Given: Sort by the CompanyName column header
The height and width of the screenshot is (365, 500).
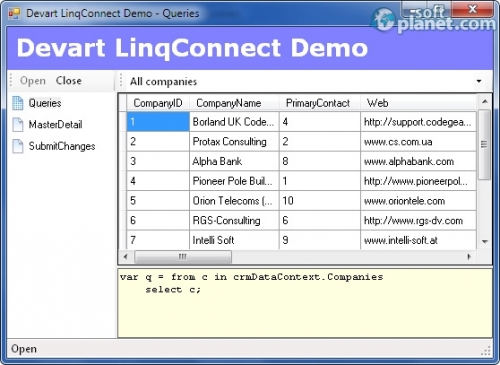Looking at the screenshot, I should point(234,103).
